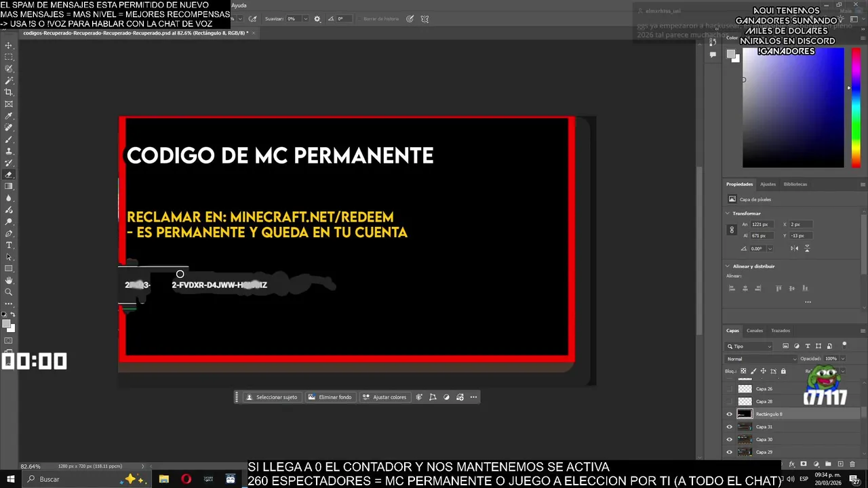
Task: Select the Path Selection tool
Action: click(9, 257)
